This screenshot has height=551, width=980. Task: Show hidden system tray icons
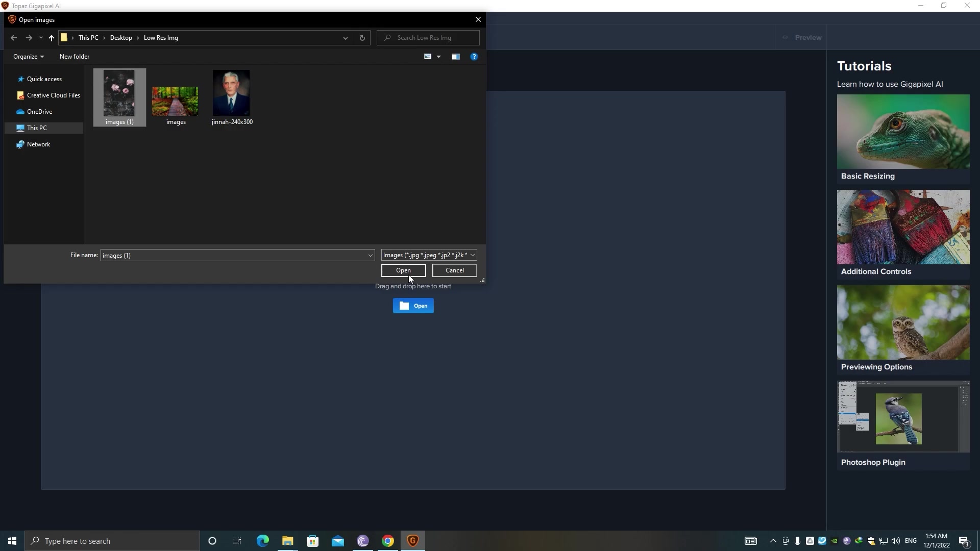[x=773, y=541]
